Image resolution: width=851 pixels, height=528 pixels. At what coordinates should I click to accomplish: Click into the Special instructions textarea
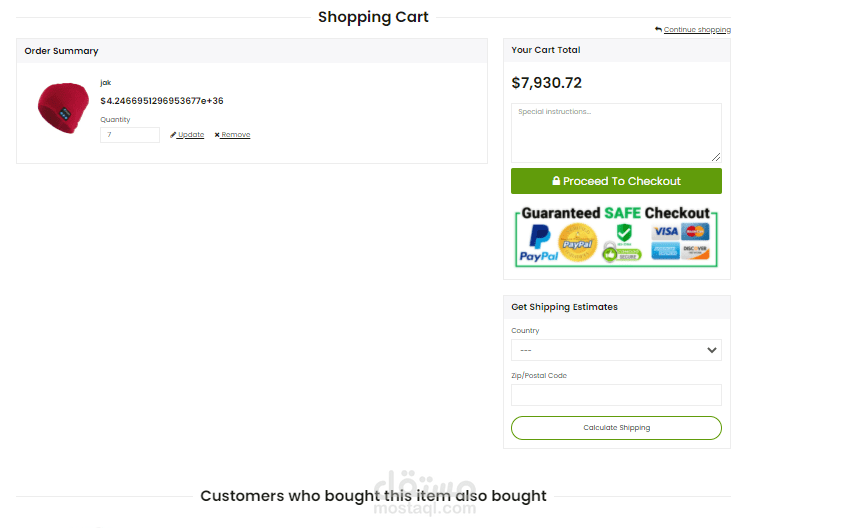click(616, 132)
